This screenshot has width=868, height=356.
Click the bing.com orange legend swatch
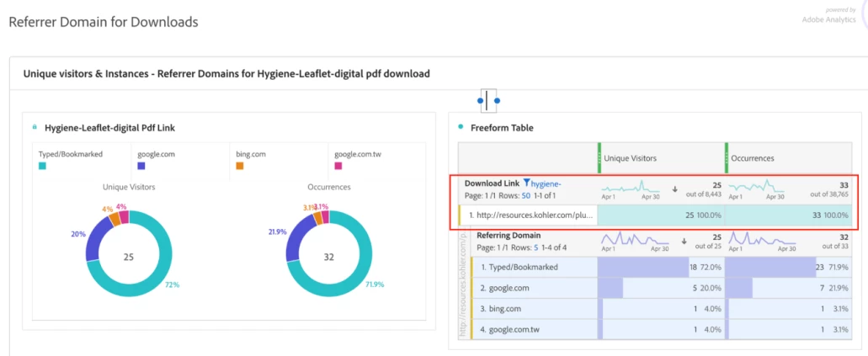coord(240,166)
